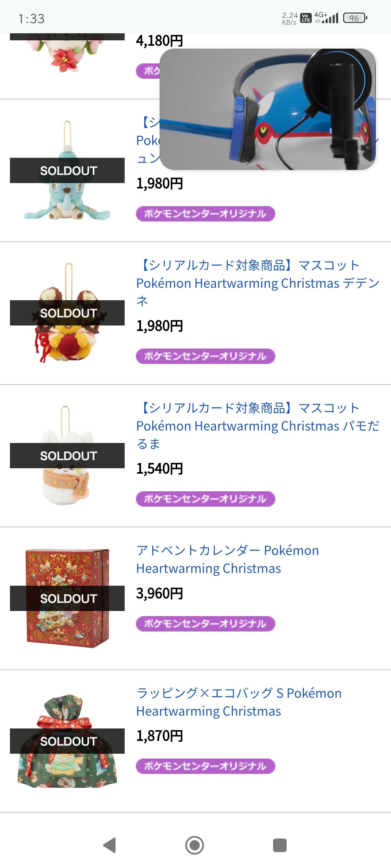
Task: Tap the Android back navigation button
Action: tap(110, 845)
